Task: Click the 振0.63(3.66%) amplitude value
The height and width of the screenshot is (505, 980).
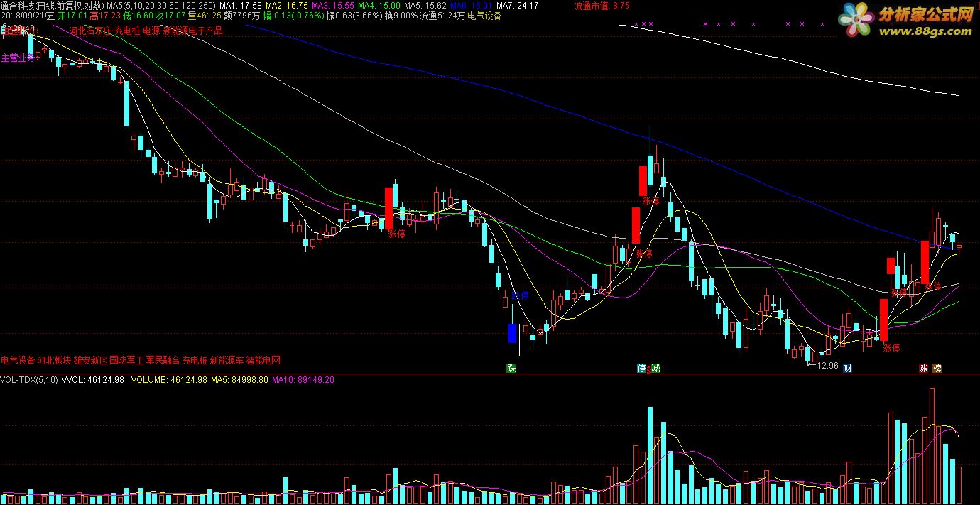Action: pos(354,16)
